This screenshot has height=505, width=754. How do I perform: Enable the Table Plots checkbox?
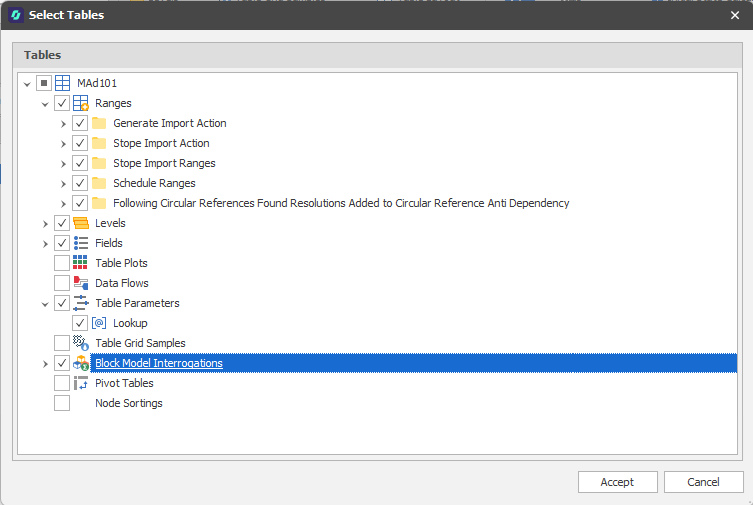(62, 263)
